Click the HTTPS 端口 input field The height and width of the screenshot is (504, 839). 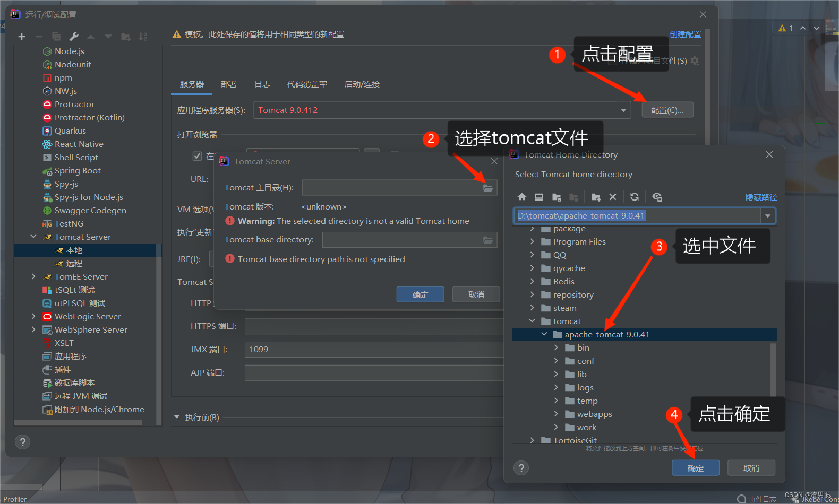click(x=374, y=326)
